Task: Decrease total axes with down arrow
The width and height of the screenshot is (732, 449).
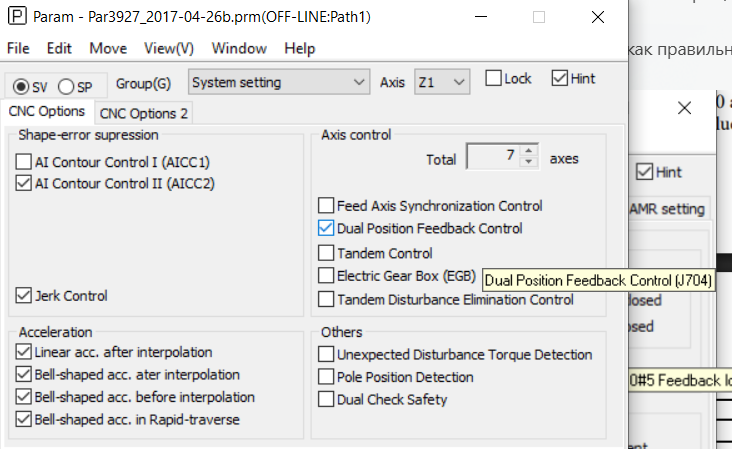Action: (x=530, y=163)
